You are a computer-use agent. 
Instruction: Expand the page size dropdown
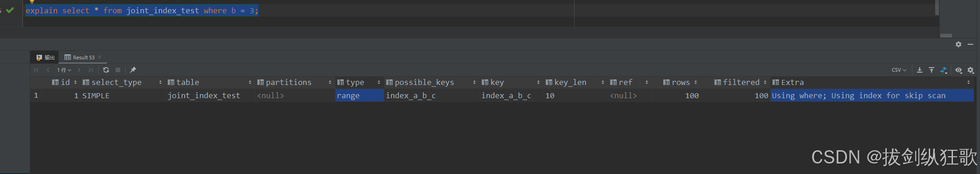[x=64, y=70]
